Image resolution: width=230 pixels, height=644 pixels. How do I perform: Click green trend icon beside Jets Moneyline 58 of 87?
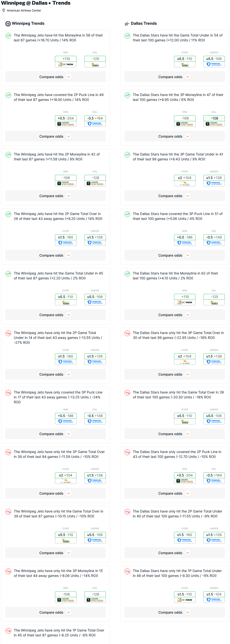click(8, 36)
